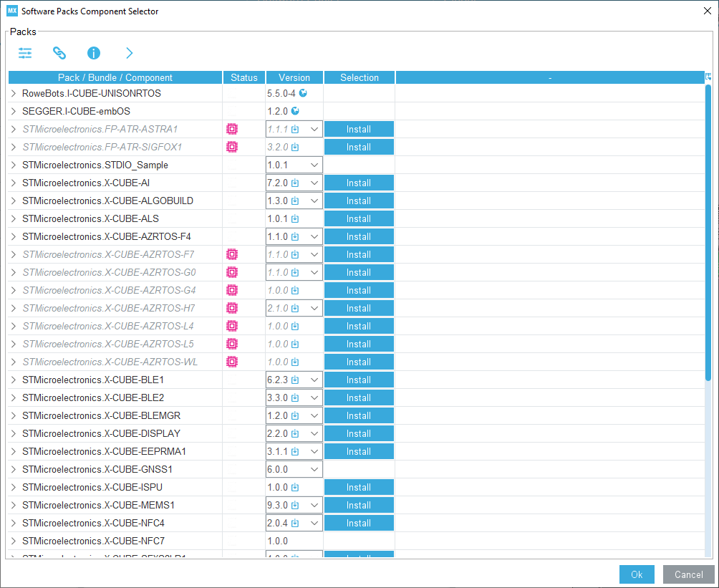719x588 pixels.
Task: Click the download icon beside X-CUBE-AZRTOS-L5 version
Action: pyautogui.click(x=295, y=344)
